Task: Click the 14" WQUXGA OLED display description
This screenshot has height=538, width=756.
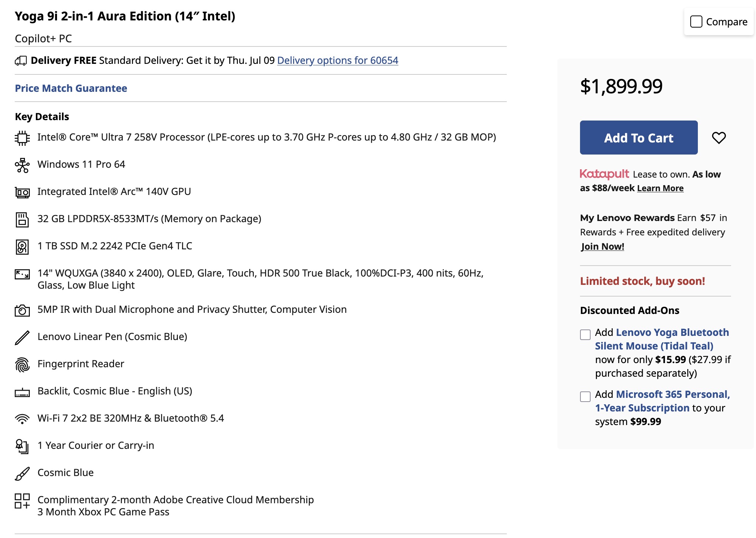Action: click(261, 279)
